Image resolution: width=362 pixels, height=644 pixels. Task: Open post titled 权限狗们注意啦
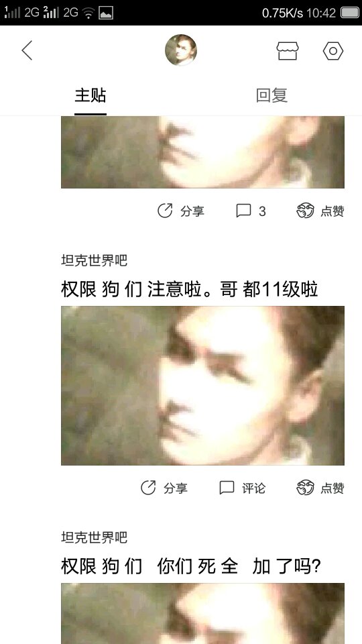[190, 290]
